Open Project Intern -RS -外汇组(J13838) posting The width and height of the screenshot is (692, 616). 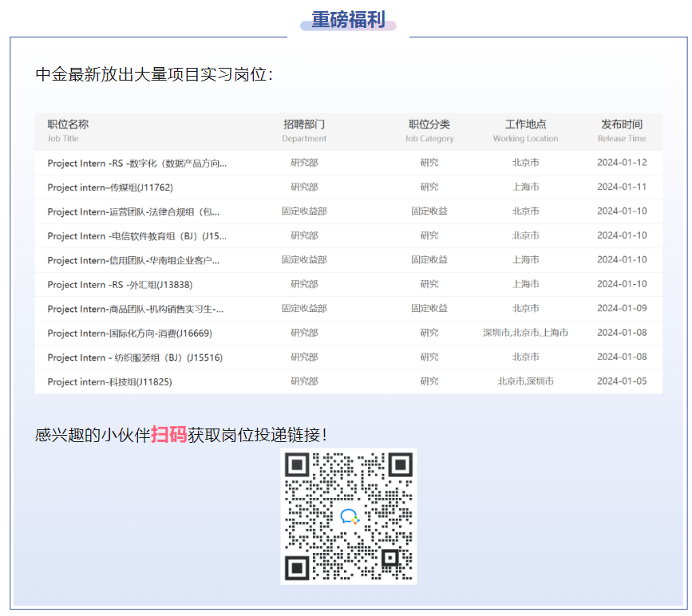(x=120, y=285)
